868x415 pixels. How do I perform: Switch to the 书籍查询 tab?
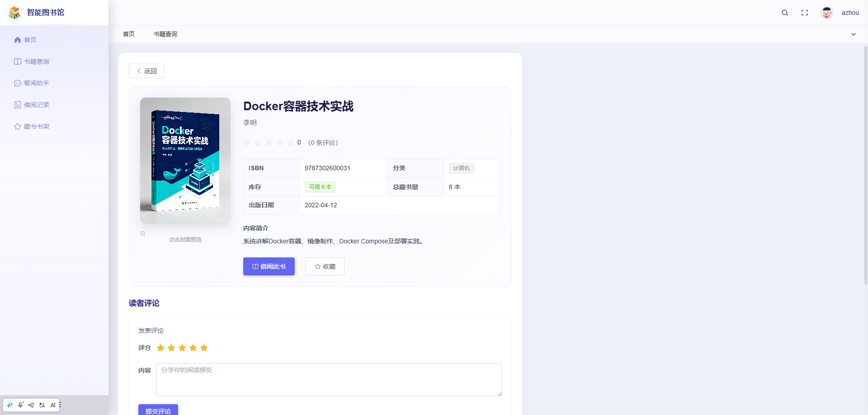click(165, 34)
